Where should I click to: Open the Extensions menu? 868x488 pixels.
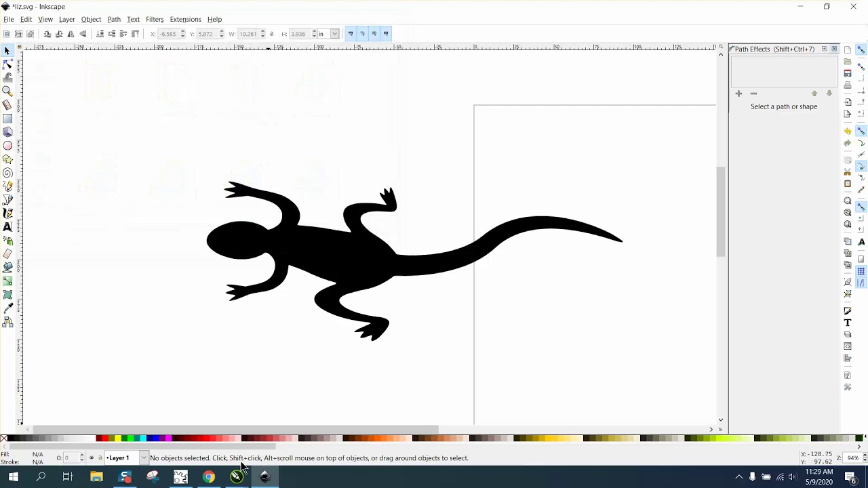click(185, 20)
